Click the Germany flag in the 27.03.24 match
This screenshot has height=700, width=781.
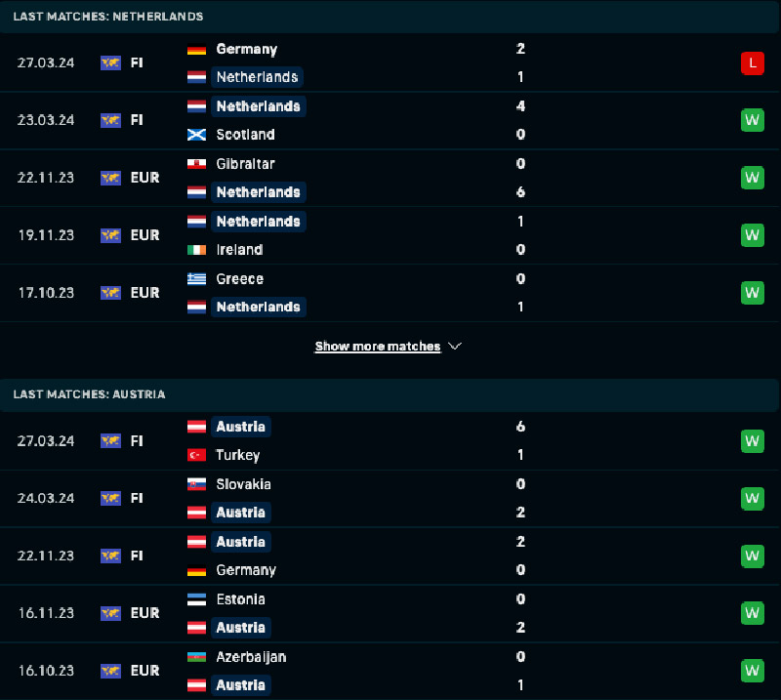196,49
